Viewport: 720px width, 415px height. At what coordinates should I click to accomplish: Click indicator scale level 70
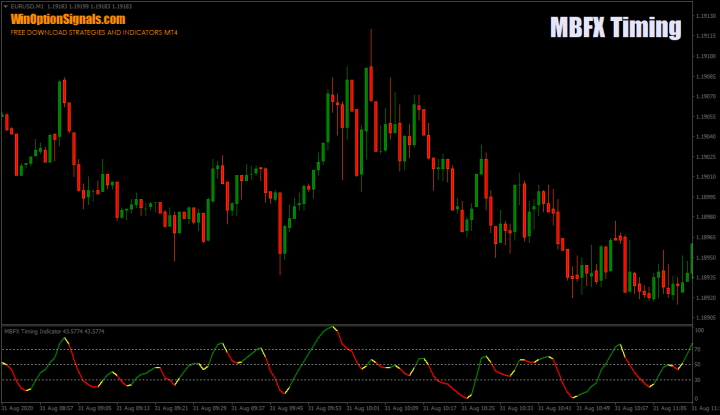[x=698, y=350]
